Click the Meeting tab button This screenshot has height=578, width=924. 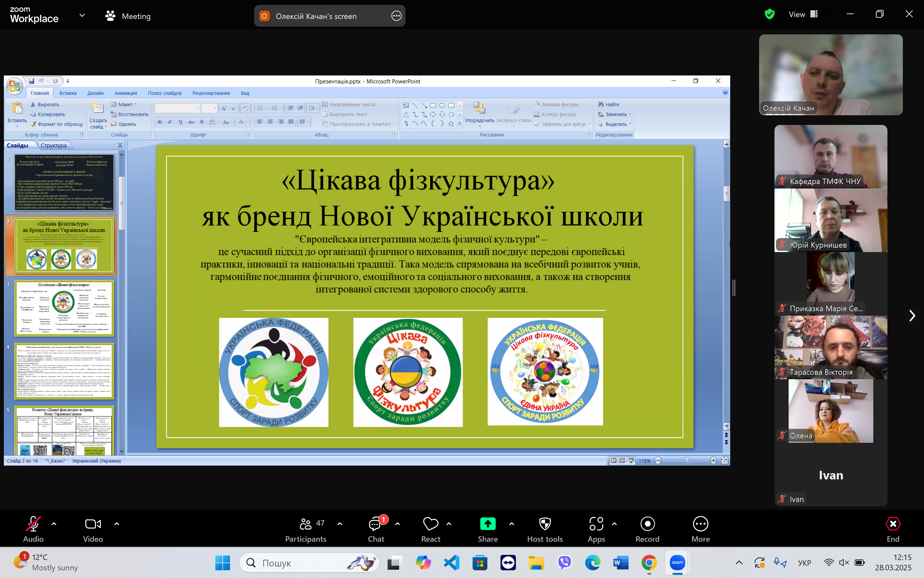[x=128, y=16]
